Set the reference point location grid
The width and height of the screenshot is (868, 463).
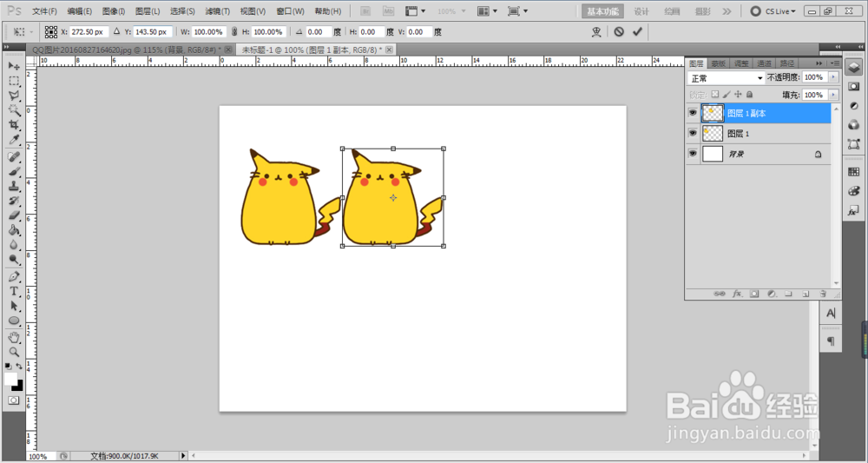(x=51, y=32)
